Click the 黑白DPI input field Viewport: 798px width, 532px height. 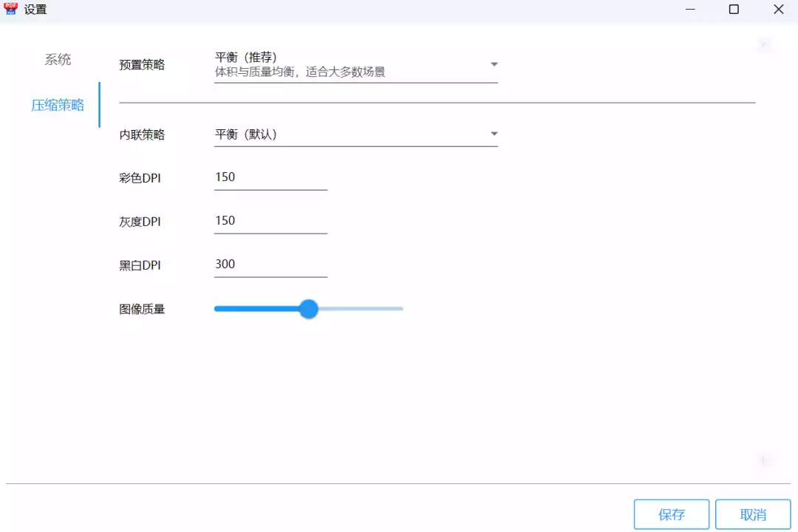coord(270,265)
